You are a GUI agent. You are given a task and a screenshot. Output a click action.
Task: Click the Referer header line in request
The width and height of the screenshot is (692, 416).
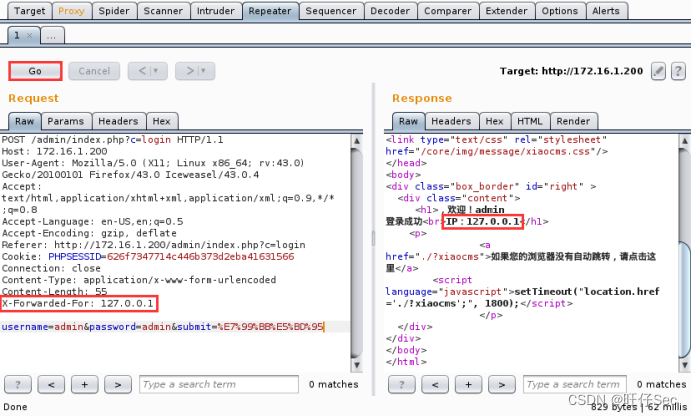point(154,245)
